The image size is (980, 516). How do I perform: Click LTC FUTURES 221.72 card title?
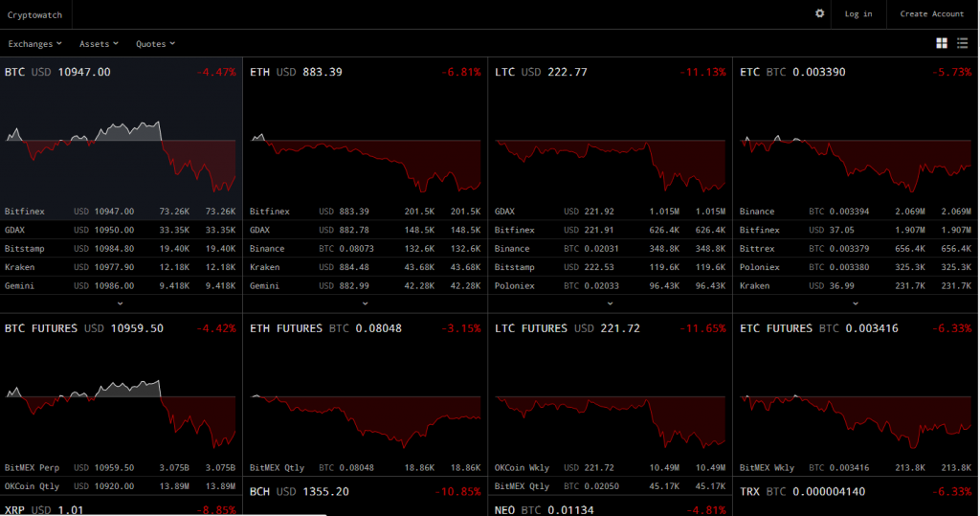568,328
